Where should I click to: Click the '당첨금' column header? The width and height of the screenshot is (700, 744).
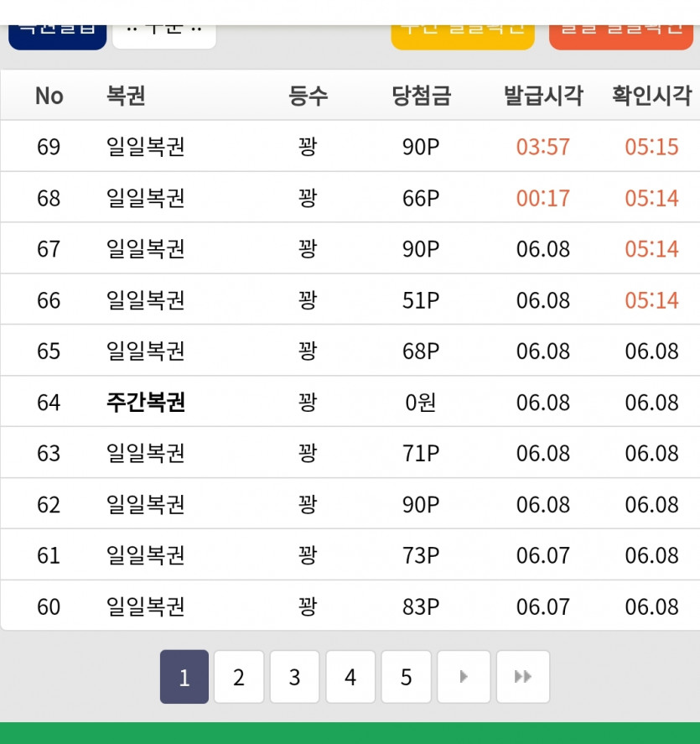click(x=421, y=96)
